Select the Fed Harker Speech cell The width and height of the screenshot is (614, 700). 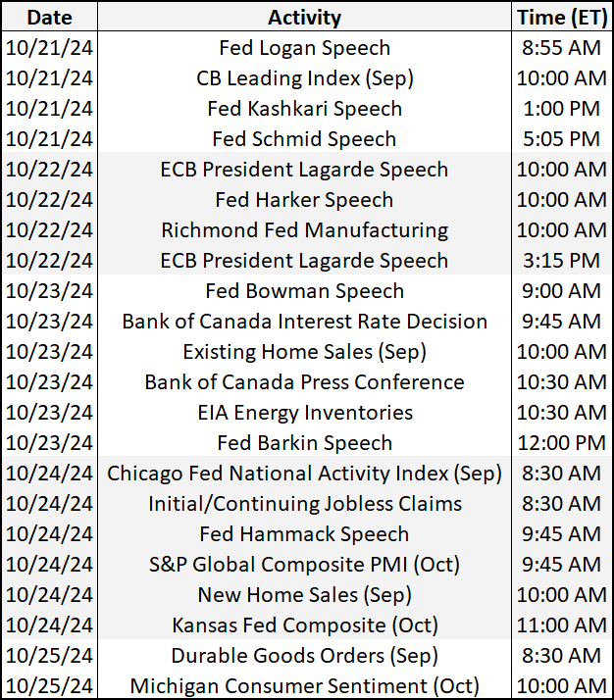304,200
